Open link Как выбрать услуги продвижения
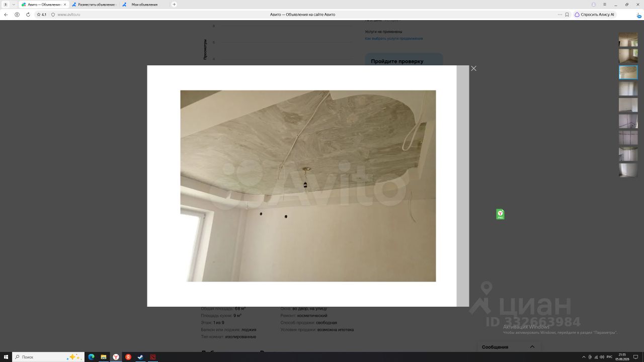 coord(393,39)
